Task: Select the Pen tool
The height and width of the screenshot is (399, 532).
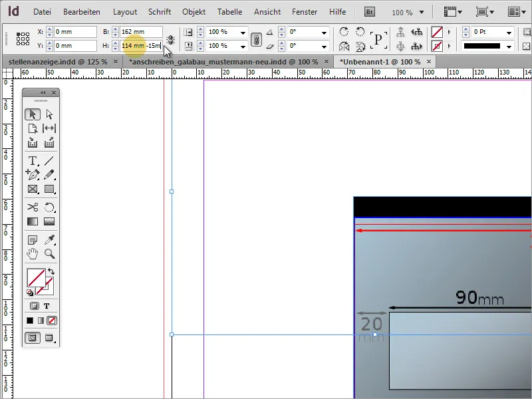Action: click(33, 174)
